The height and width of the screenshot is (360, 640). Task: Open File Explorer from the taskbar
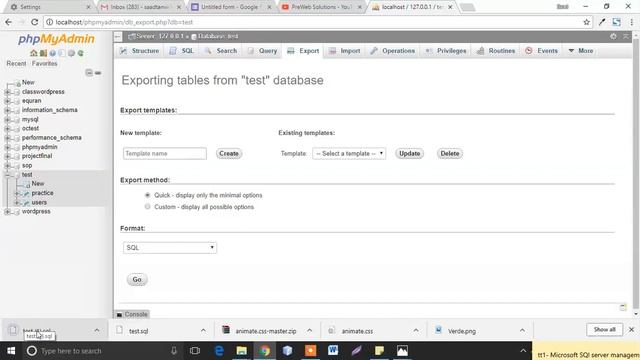(x=242, y=351)
